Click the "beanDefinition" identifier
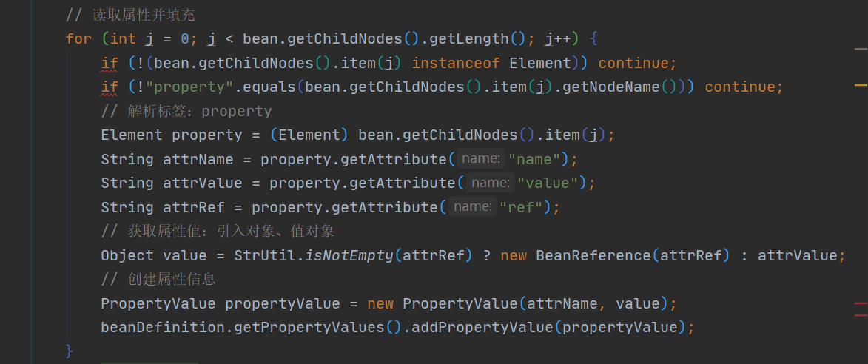Screen dimensions: 868x364 163,328
